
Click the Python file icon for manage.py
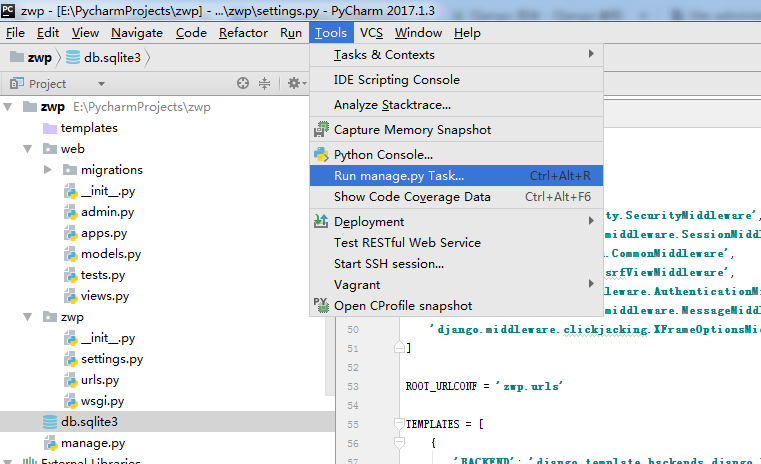(51, 443)
